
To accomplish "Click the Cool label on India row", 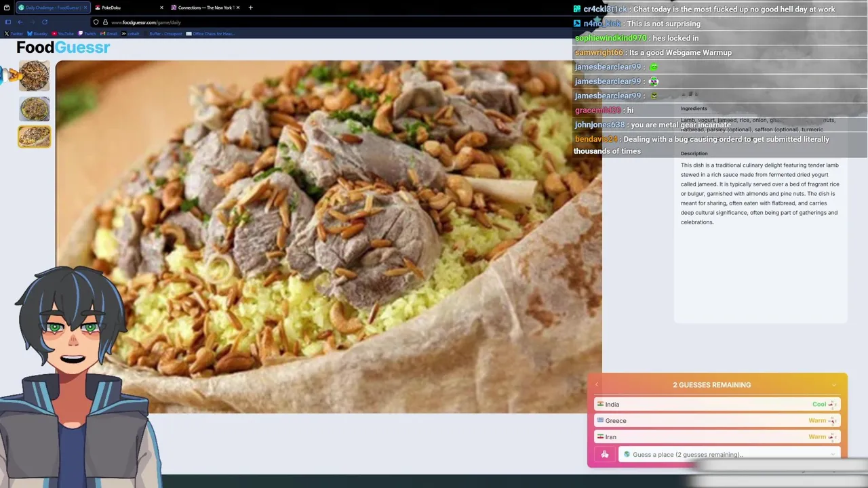I will pos(819,404).
